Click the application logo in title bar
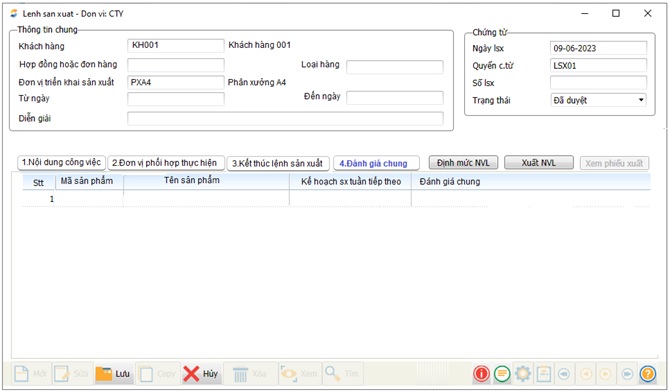The width and height of the screenshot is (670, 392). [14, 14]
